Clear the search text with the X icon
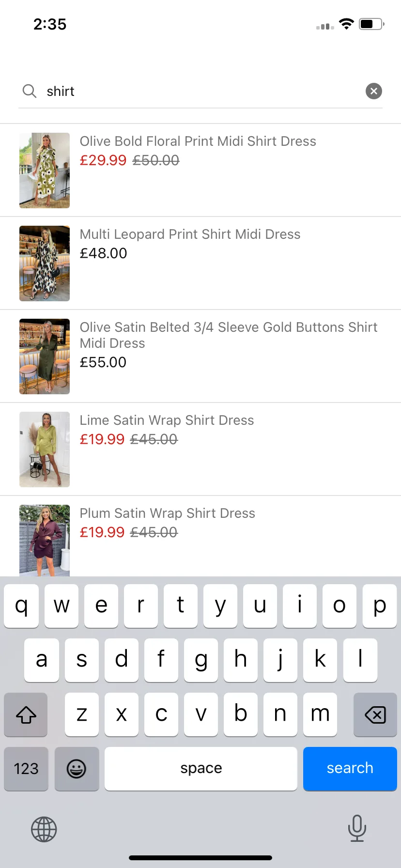 tap(373, 91)
